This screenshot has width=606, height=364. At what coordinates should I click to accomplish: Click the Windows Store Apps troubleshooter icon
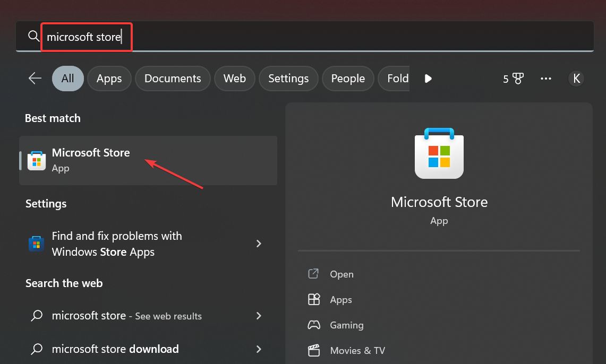tap(36, 244)
